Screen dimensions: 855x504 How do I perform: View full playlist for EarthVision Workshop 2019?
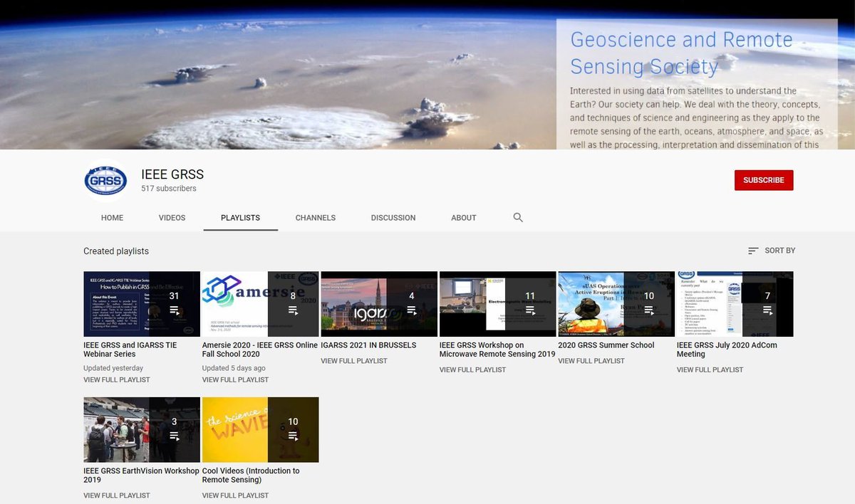pyautogui.click(x=117, y=495)
